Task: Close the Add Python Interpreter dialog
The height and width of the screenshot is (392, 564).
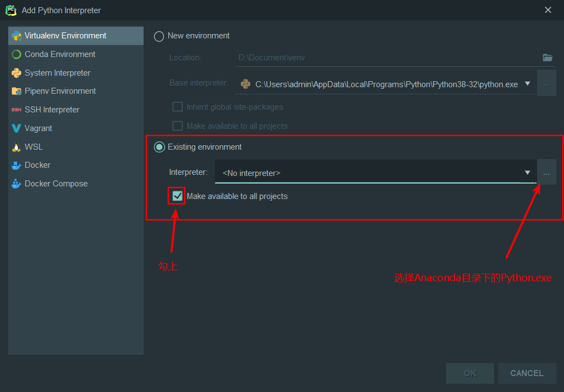Action: (x=548, y=10)
